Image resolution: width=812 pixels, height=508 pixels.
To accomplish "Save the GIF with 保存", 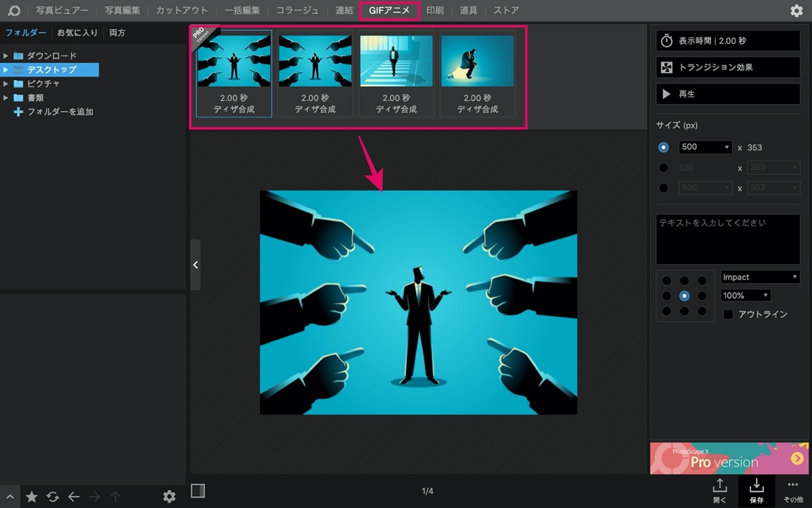I will (757, 490).
